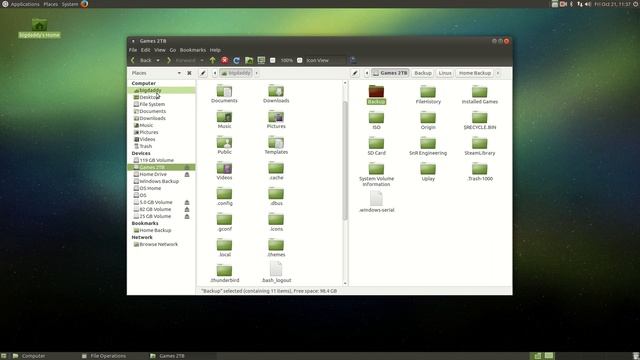Click the Home Backup path button

click(475, 73)
